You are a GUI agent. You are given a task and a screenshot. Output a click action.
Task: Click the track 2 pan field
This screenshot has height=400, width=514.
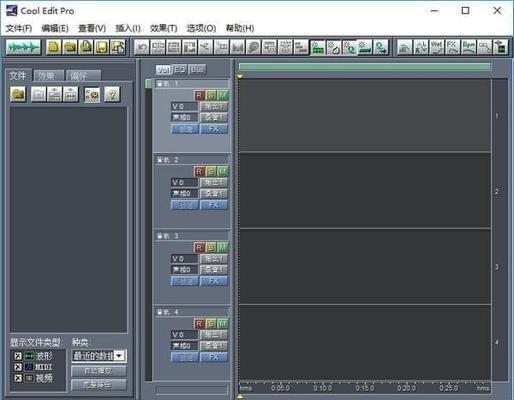[x=185, y=193]
